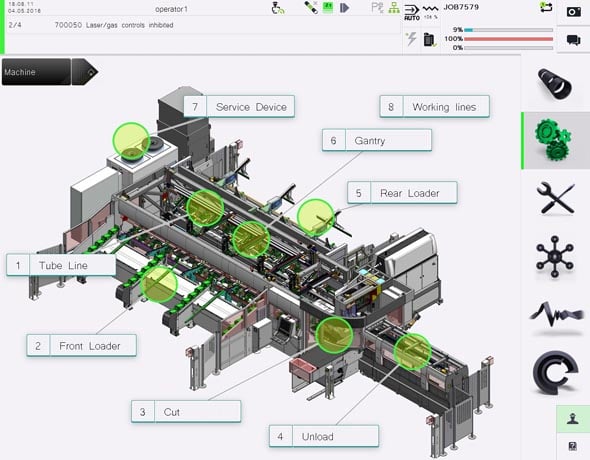Toggle the green network hierarchy status icon
The width and height of the screenshot is (590, 460).
pyautogui.click(x=394, y=8)
